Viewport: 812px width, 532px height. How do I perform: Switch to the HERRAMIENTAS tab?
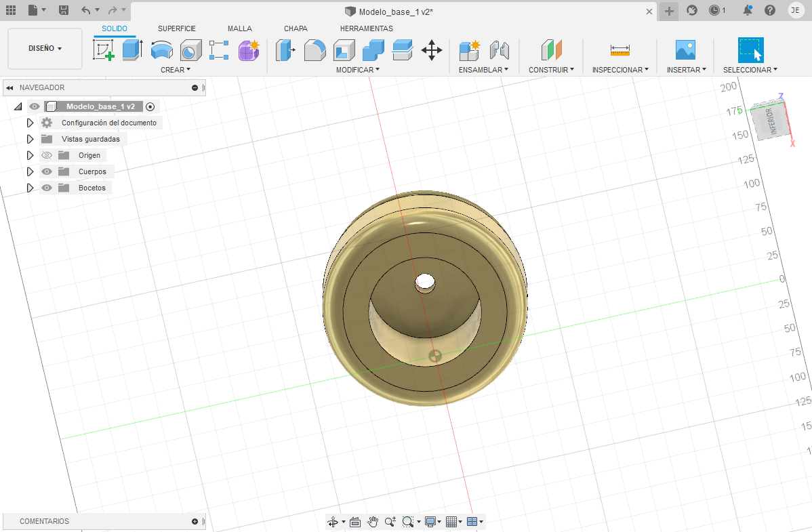tap(367, 28)
